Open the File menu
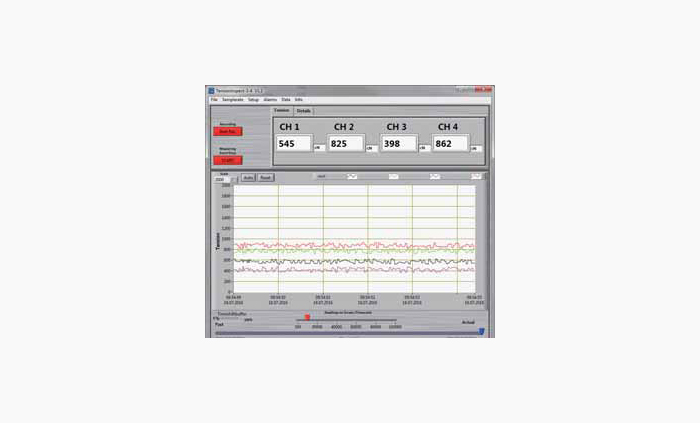The width and height of the screenshot is (700, 423). pyautogui.click(x=214, y=100)
